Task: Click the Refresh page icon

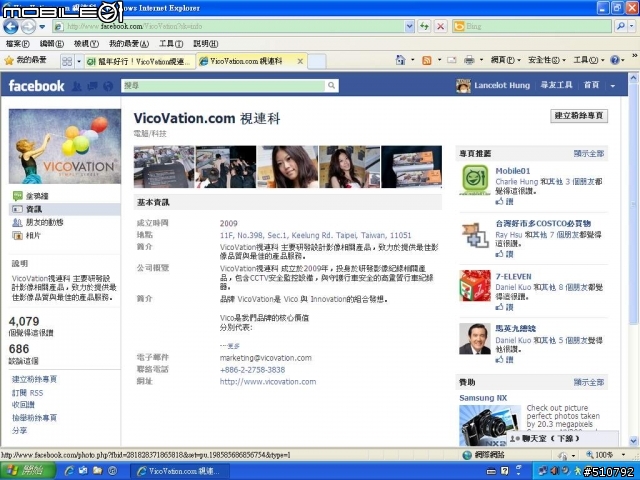Action: click(x=424, y=27)
